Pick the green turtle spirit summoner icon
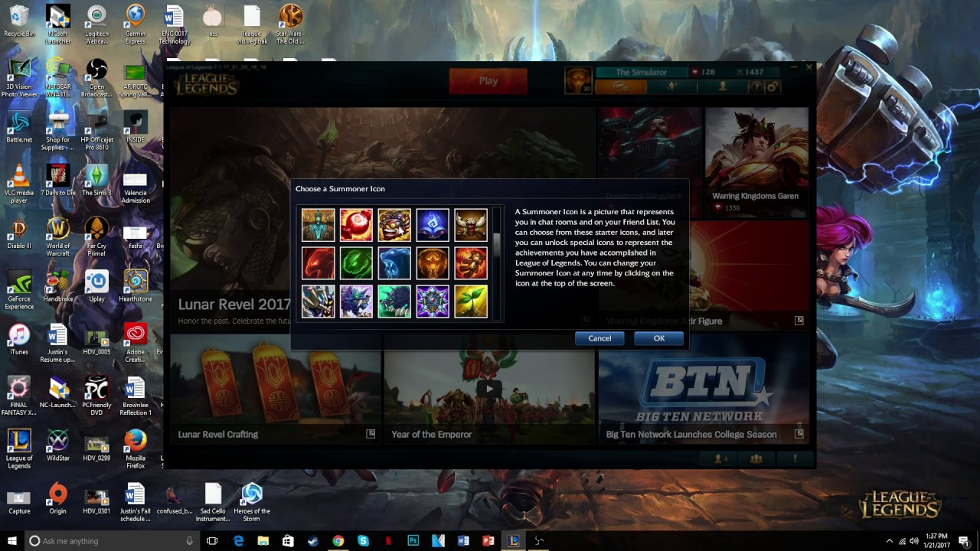 [356, 263]
